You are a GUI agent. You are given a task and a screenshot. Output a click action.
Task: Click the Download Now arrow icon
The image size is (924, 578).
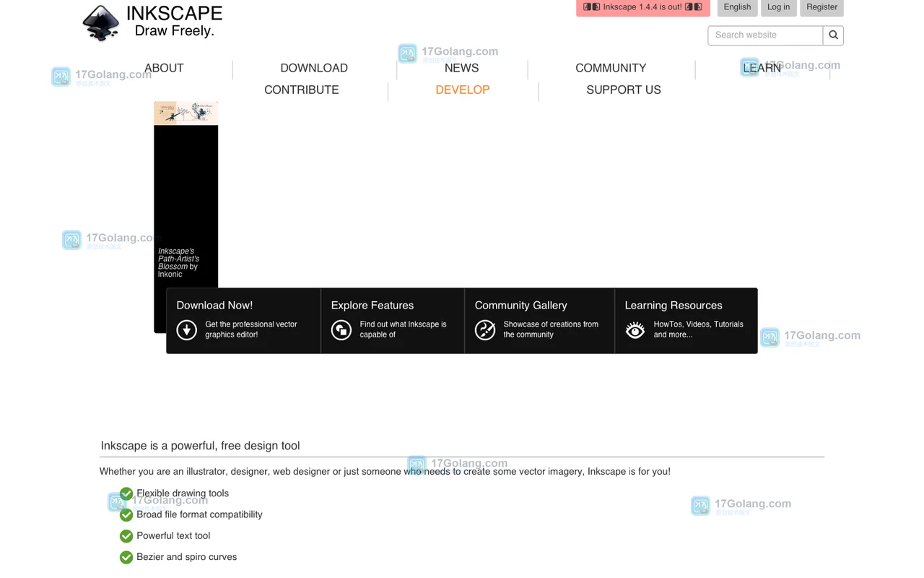pos(187,330)
